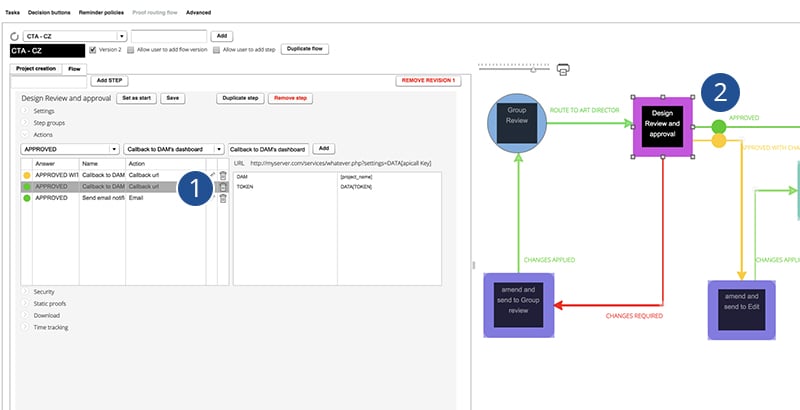Screen dimensions: 800x410
Task: Open the Decision buttons tab
Action: (49, 12)
